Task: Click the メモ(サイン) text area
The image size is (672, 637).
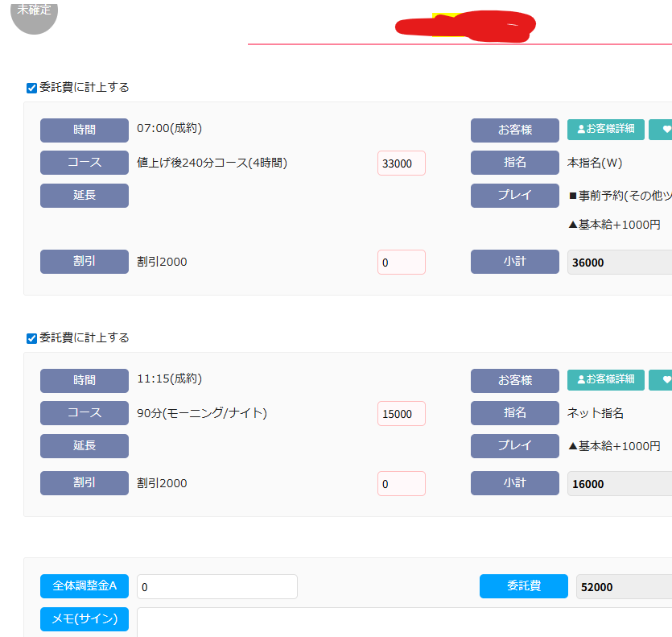Action: point(402,621)
